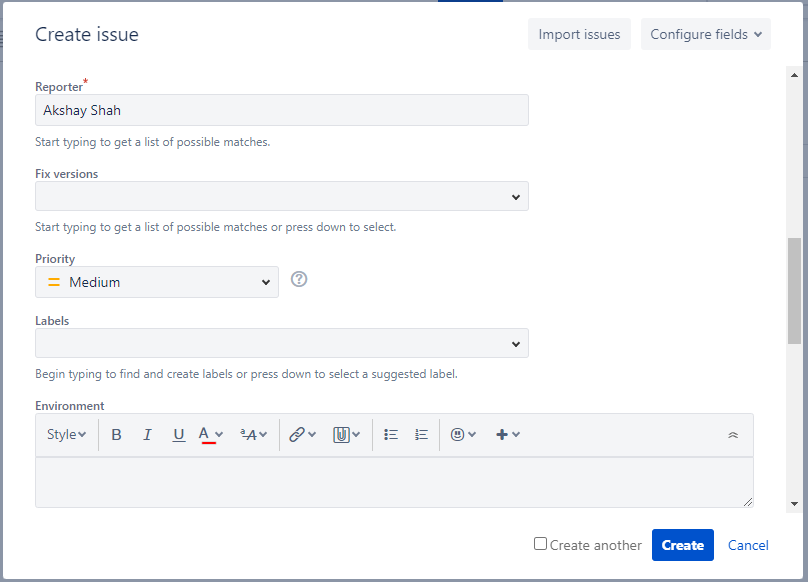Insert a bulleted list in Environment field
Image resolution: width=808 pixels, height=582 pixels.
click(x=390, y=434)
